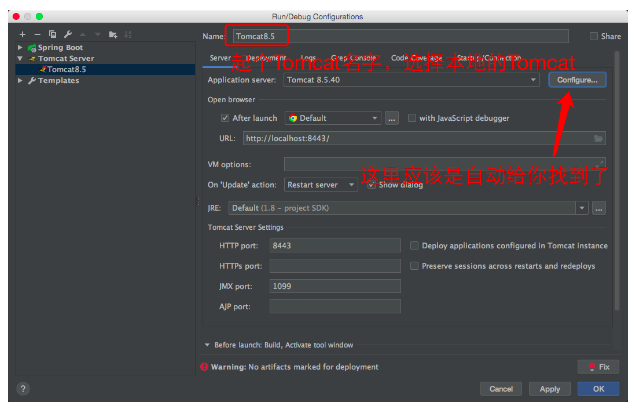Expand the Templates tree node
This screenshot has width=634, height=406.
tap(20, 80)
